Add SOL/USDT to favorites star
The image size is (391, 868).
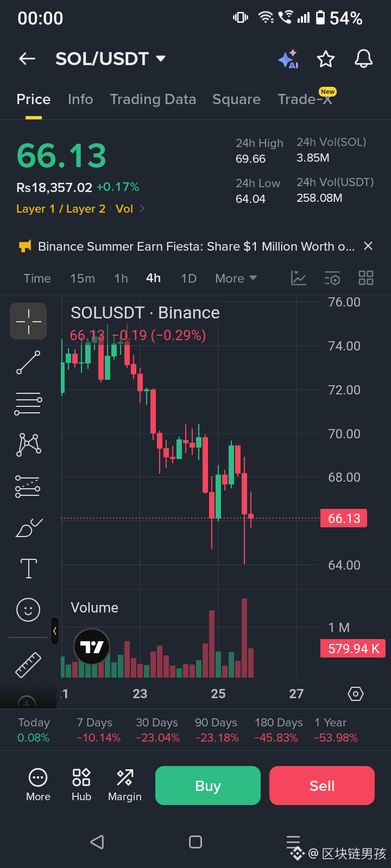(x=326, y=59)
